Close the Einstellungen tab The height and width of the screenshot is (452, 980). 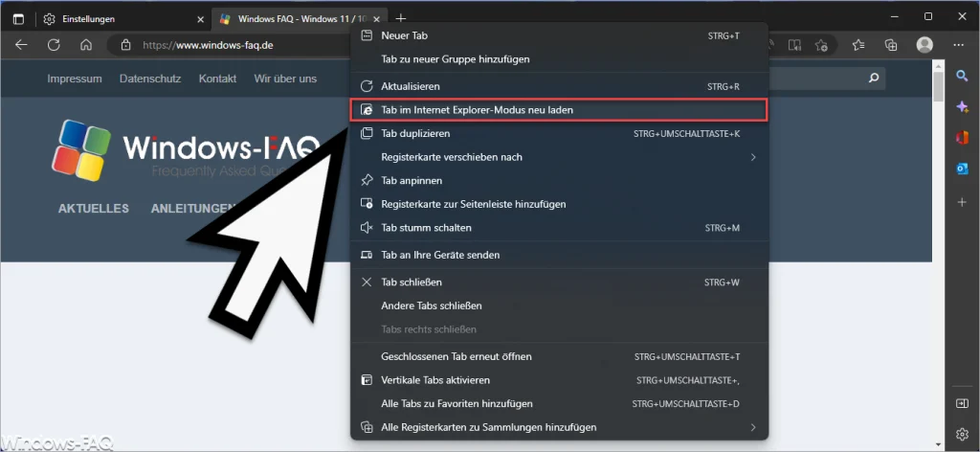pos(200,19)
